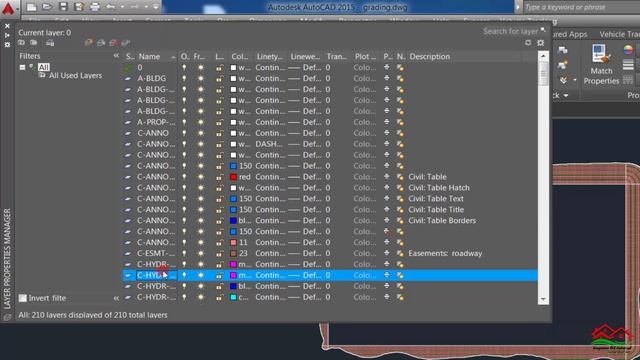Click the Open file icon in quick access toolbar
The image size is (640, 360).
[x=47, y=7]
